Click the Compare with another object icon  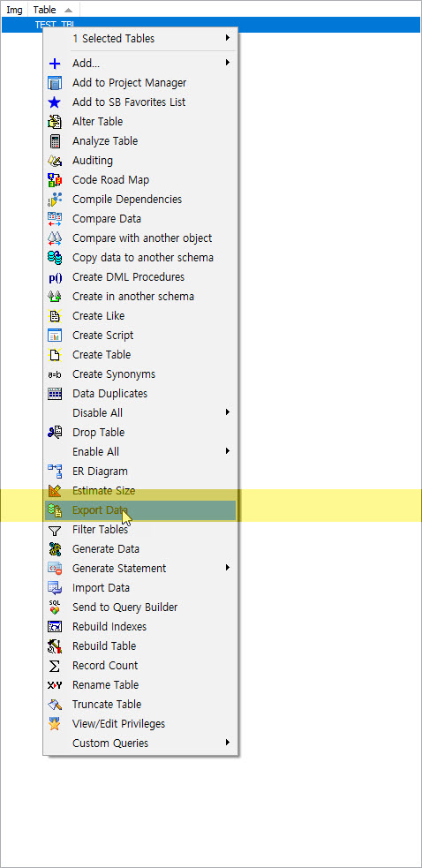pyautogui.click(x=54, y=238)
